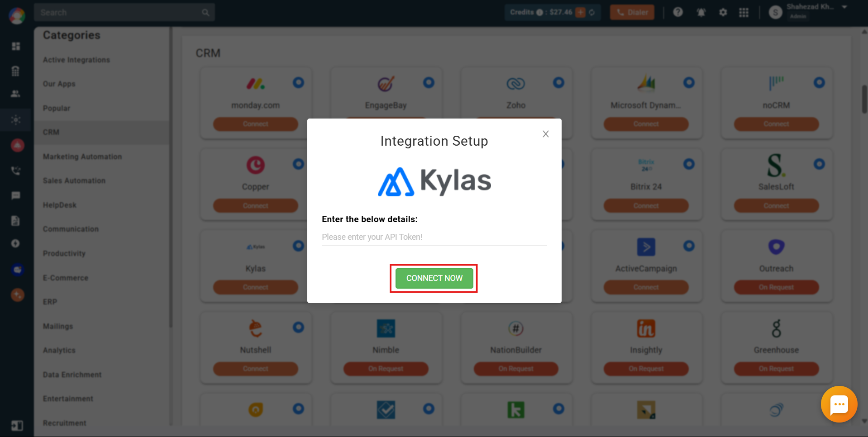Select Analytics category

tap(59, 350)
